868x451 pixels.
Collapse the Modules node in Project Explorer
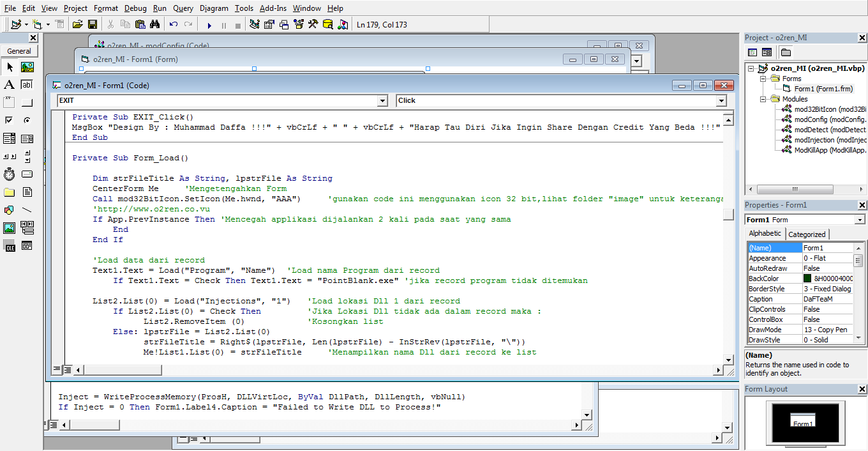tap(763, 99)
